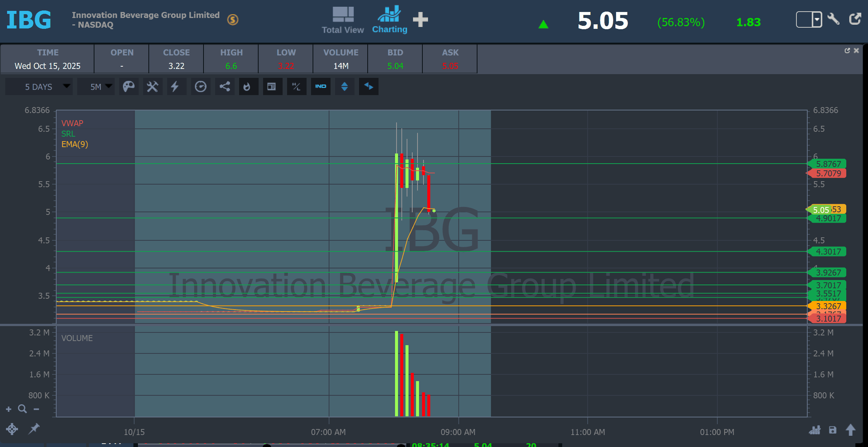This screenshot has width=868, height=447.
Task: Click the share chart icon
Action: click(x=224, y=87)
